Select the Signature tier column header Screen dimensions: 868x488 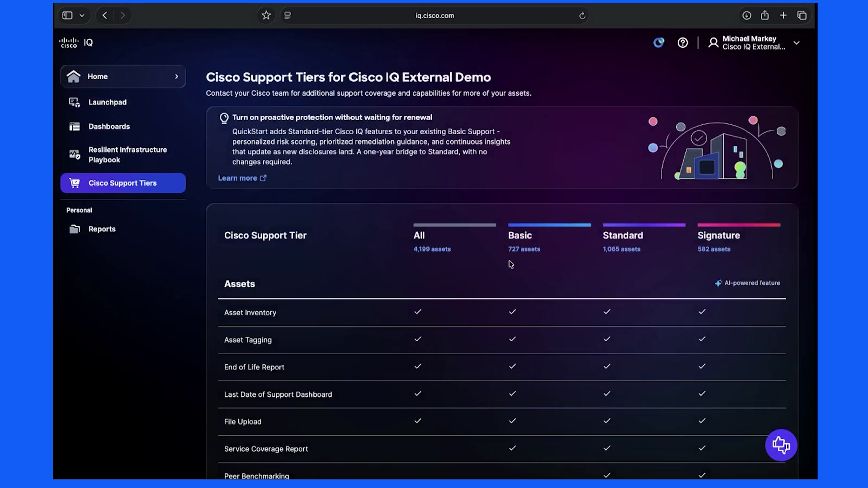click(x=718, y=235)
